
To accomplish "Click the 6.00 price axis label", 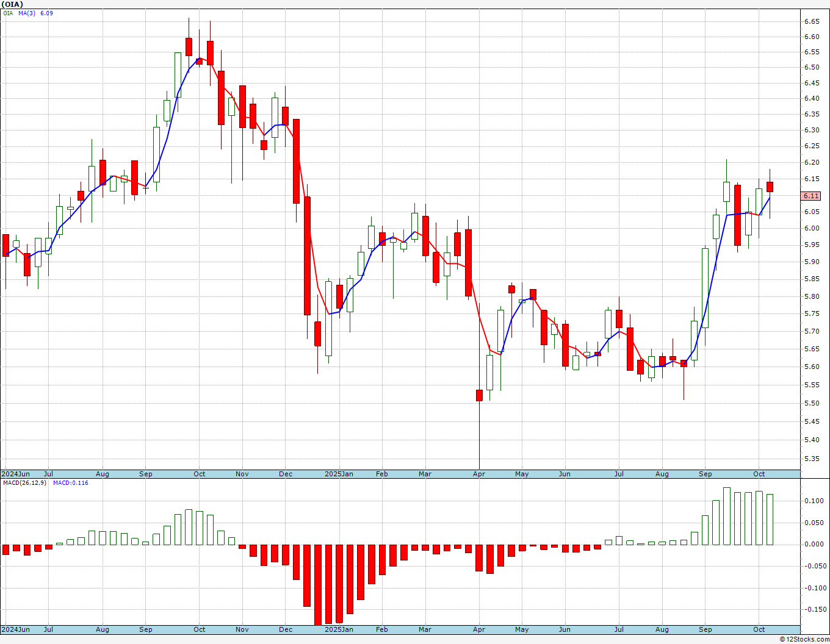I will tap(811, 228).
